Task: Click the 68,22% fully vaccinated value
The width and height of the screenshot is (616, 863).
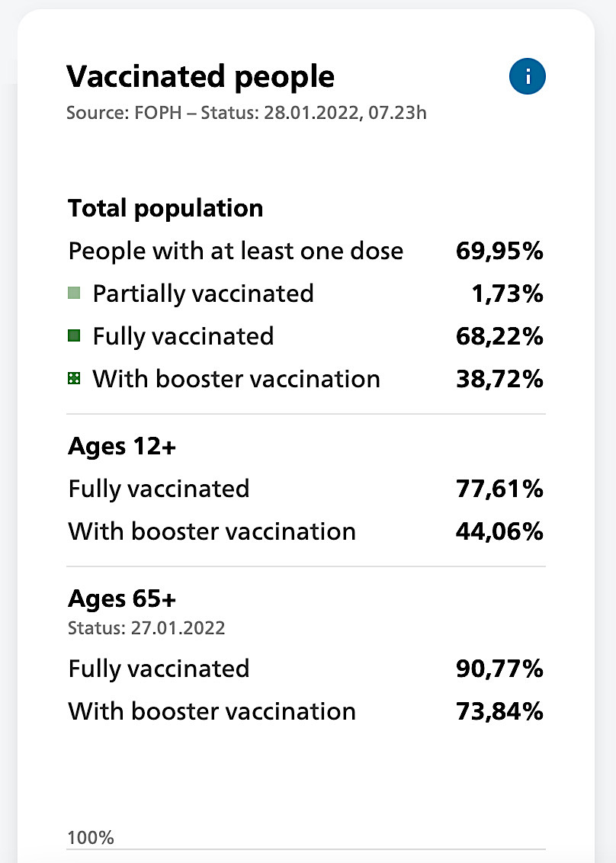Action: pos(499,336)
